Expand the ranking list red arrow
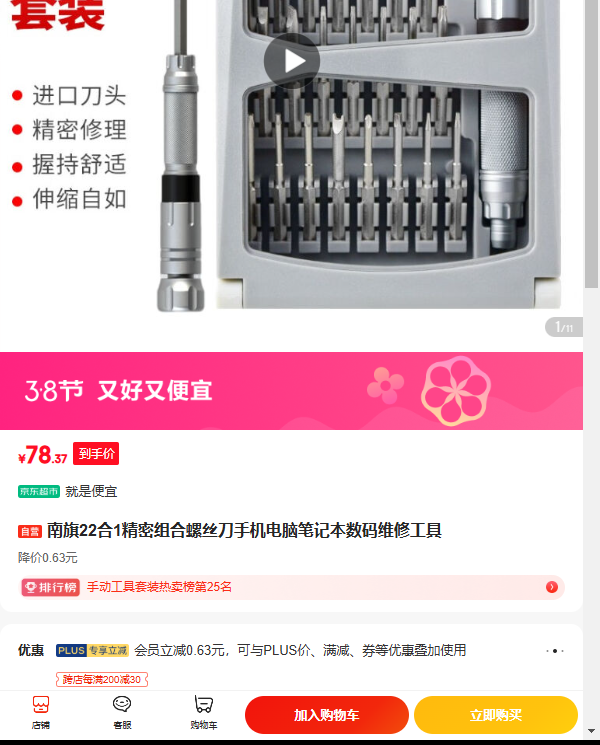Image resolution: width=600 pixels, height=745 pixels. (x=552, y=587)
